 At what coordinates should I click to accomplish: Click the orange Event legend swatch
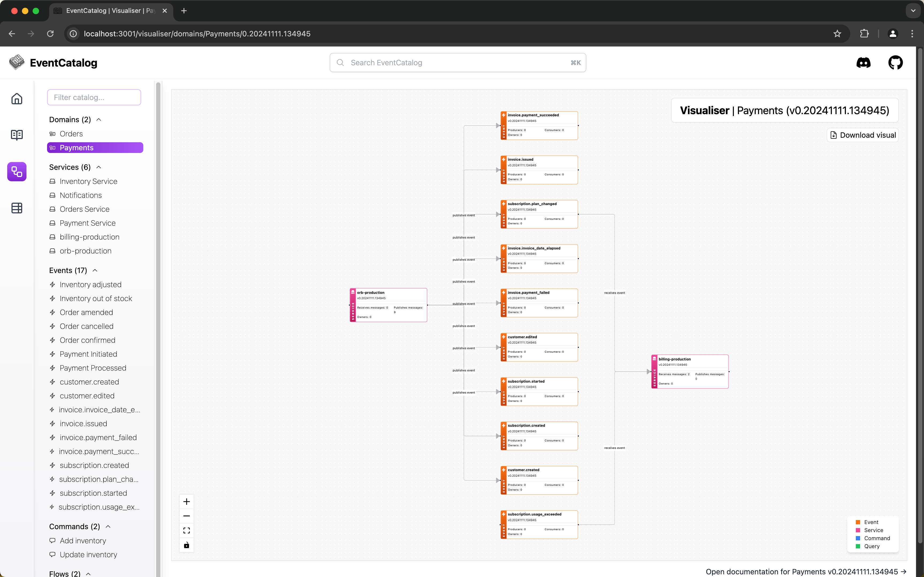click(x=858, y=522)
